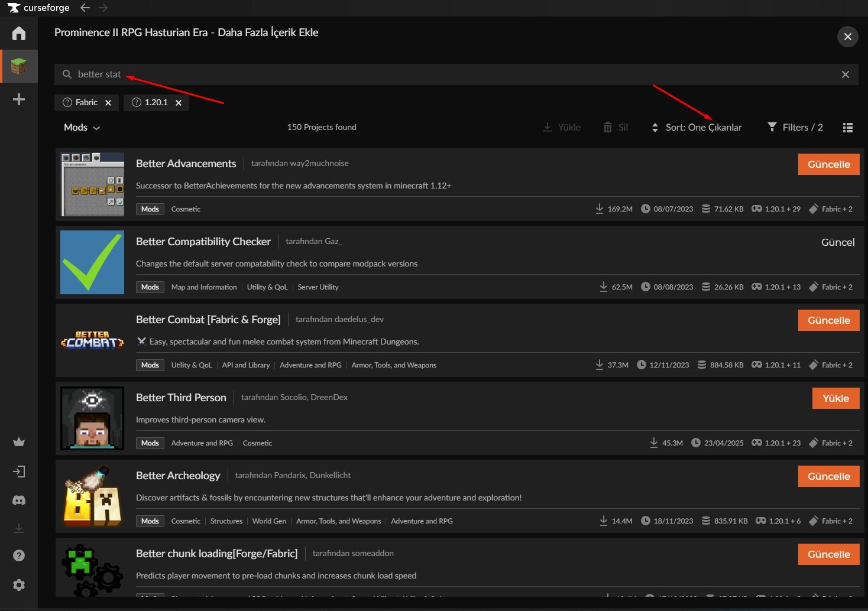868x611 pixels.
Task: Open the Better Archeology mod title
Action: (178, 476)
